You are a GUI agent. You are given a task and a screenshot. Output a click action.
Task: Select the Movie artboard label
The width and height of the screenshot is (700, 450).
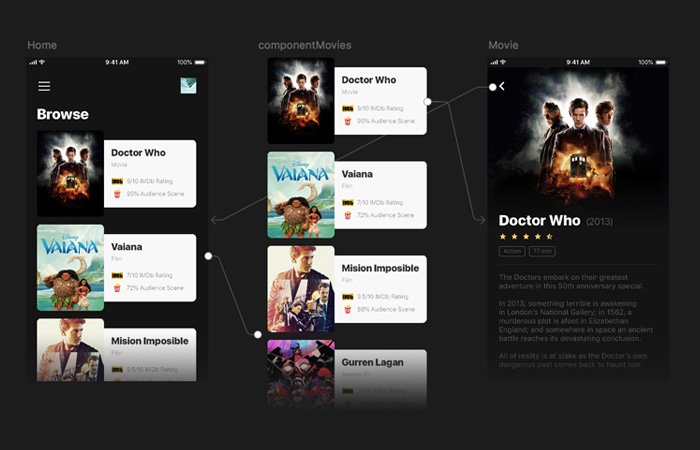(x=503, y=45)
